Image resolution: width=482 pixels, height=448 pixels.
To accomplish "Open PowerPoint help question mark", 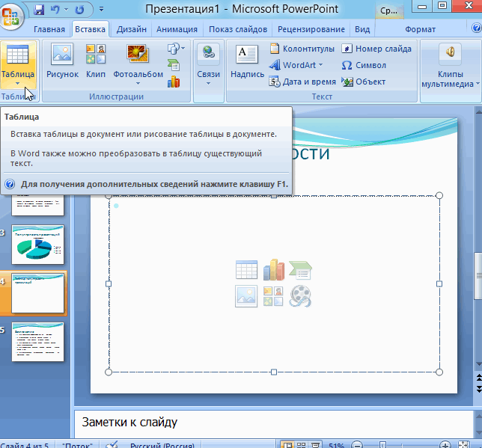I will 477,28.
